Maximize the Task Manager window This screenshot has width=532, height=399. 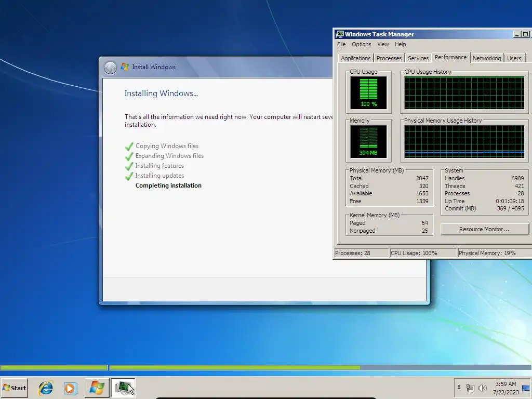click(525, 34)
